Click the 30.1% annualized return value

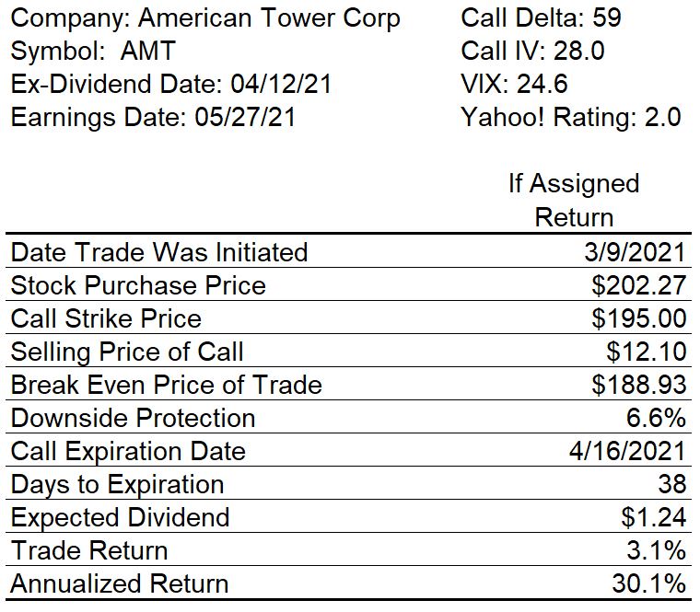point(649,583)
